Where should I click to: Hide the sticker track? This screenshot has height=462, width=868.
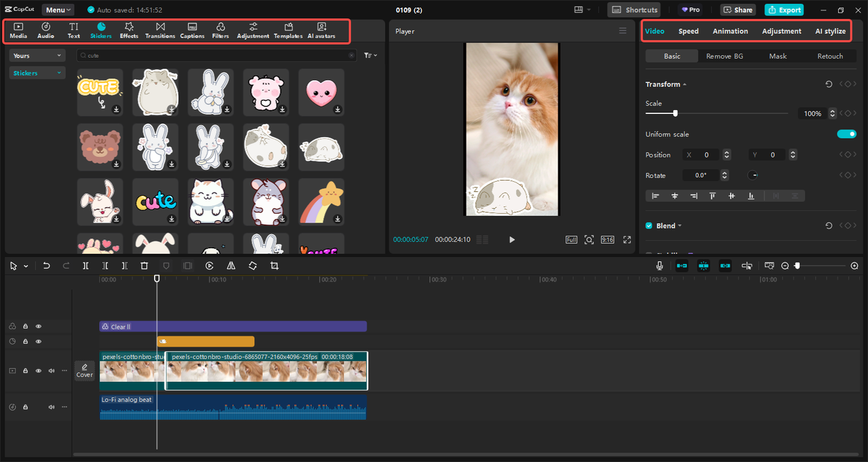(x=39, y=341)
